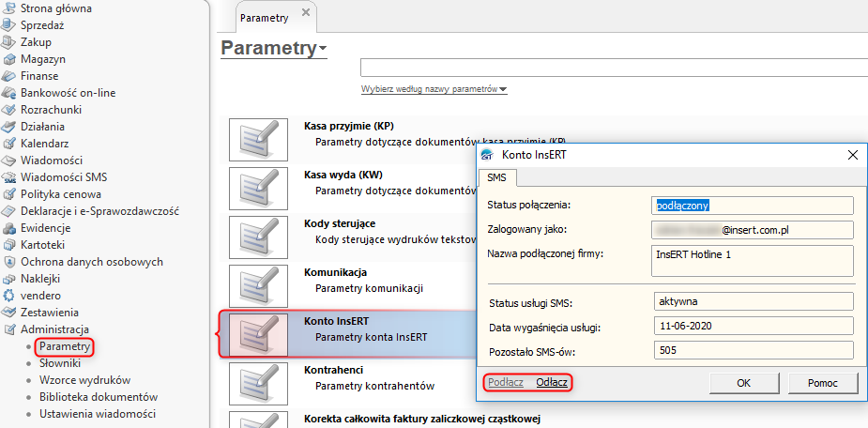Screen dimensions: 868x428
Task: Open the Zestawienia module icon
Action: pos(8,313)
